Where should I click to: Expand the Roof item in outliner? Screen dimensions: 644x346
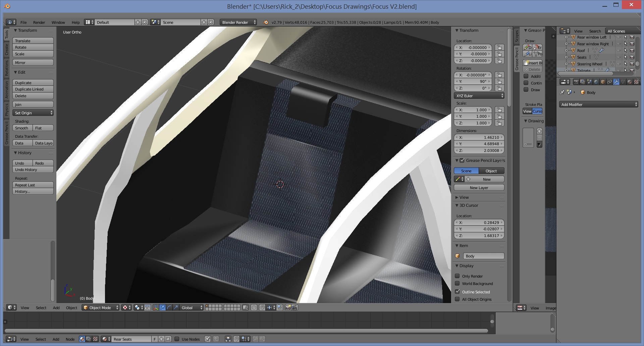(x=566, y=50)
